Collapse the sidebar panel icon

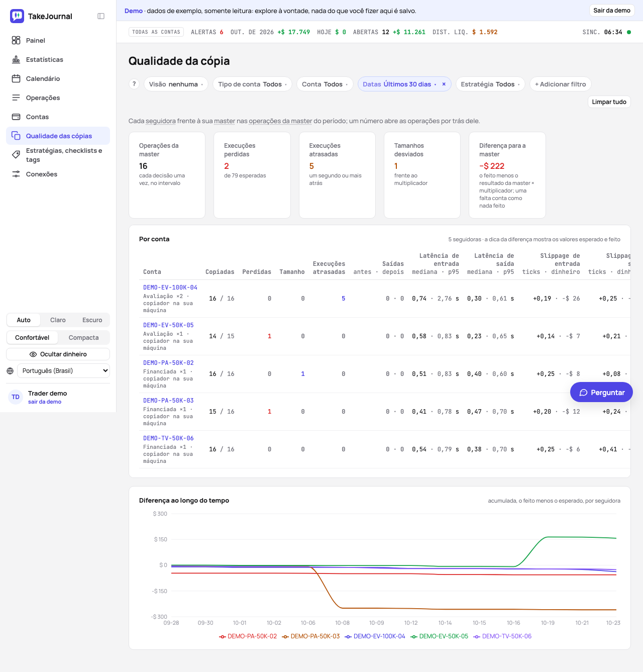pyautogui.click(x=101, y=16)
